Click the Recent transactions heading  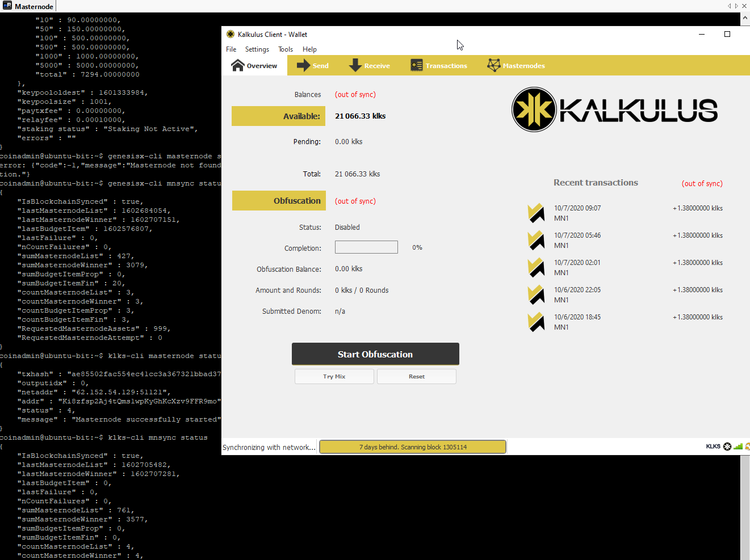[596, 183]
